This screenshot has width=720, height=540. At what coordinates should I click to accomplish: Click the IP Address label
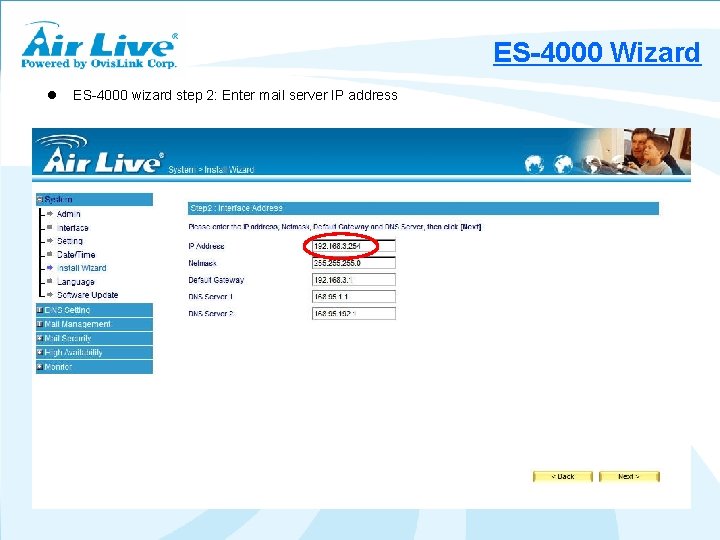pos(206,246)
